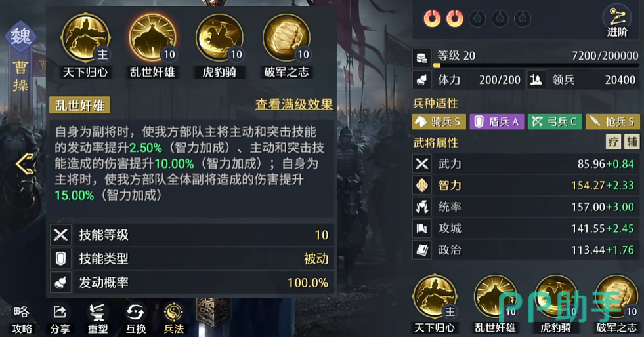Select the 破军之志 skill icon at top
644x337 pixels.
pyautogui.click(x=286, y=38)
